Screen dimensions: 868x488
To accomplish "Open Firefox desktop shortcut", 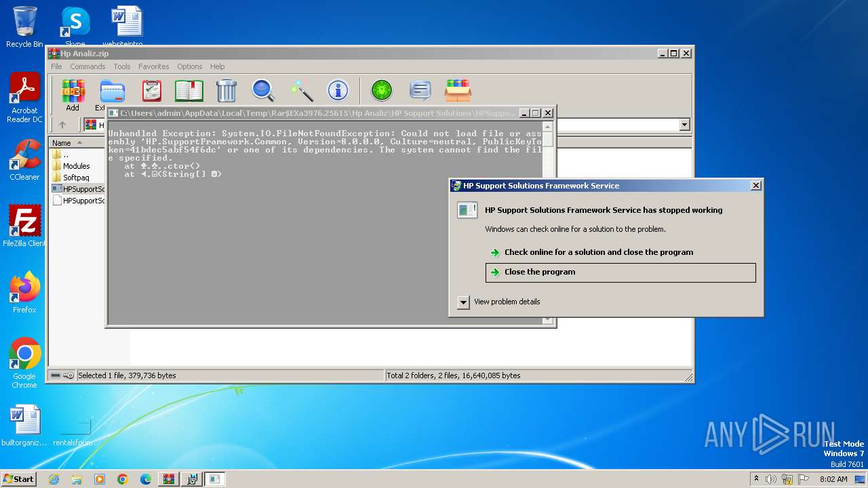I will pyautogui.click(x=24, y=293).
